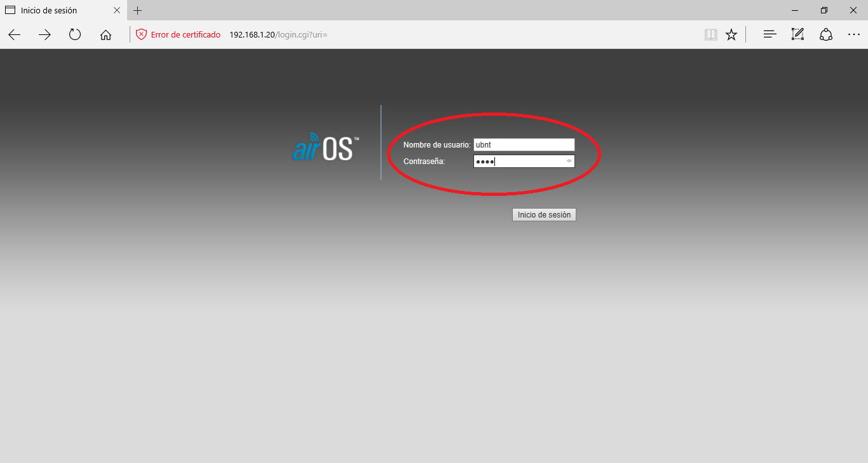The image size is (868, 463).
Task: Open reading view book icon
Action: click(711, 35)
